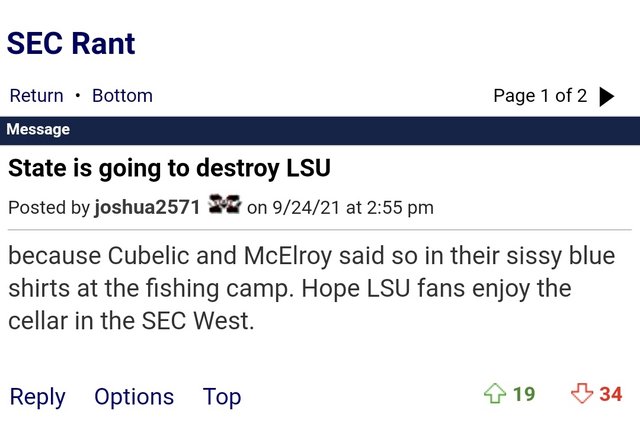Open the SEC Rant board heading
The image size is (640, 430).
pyautogui.click(x=71, y=43)
